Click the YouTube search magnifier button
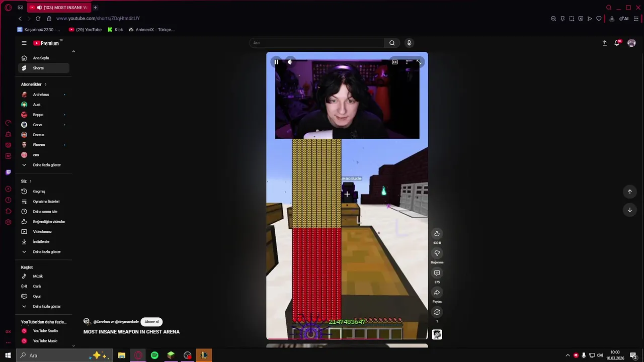644x362 pixels. click(x=392, y=43)
